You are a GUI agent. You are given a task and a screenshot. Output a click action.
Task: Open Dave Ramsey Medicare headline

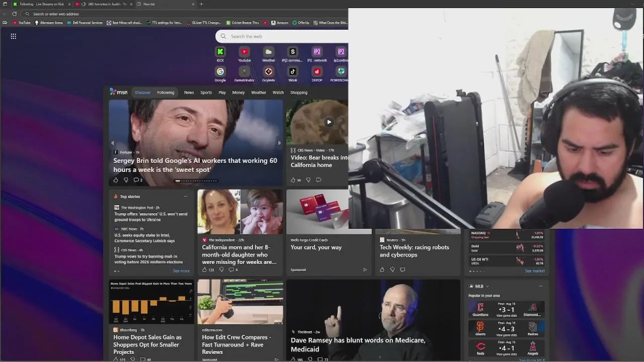[358, 344]
